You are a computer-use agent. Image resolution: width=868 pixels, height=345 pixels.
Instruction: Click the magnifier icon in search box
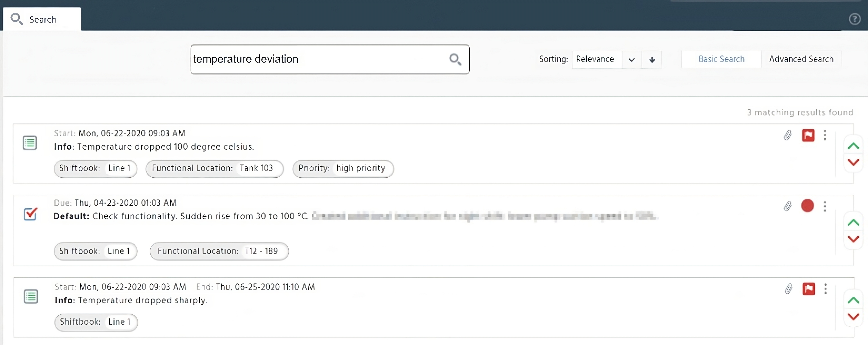point(455,60)
